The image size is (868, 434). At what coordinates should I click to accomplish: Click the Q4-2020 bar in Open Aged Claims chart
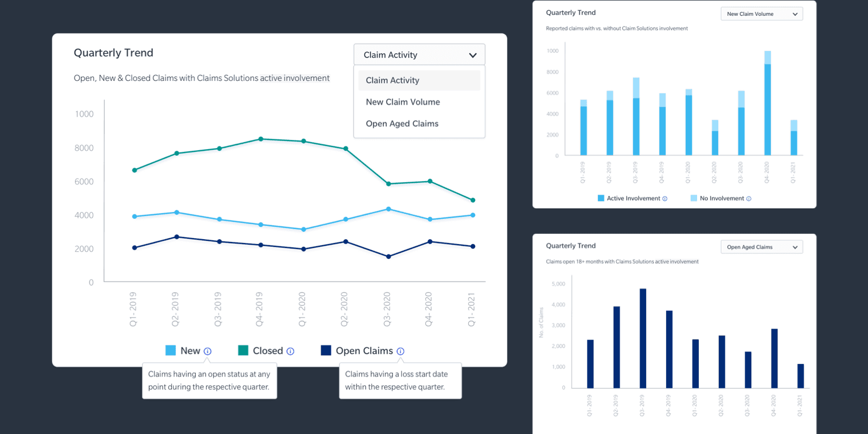(x=775, y=359)
